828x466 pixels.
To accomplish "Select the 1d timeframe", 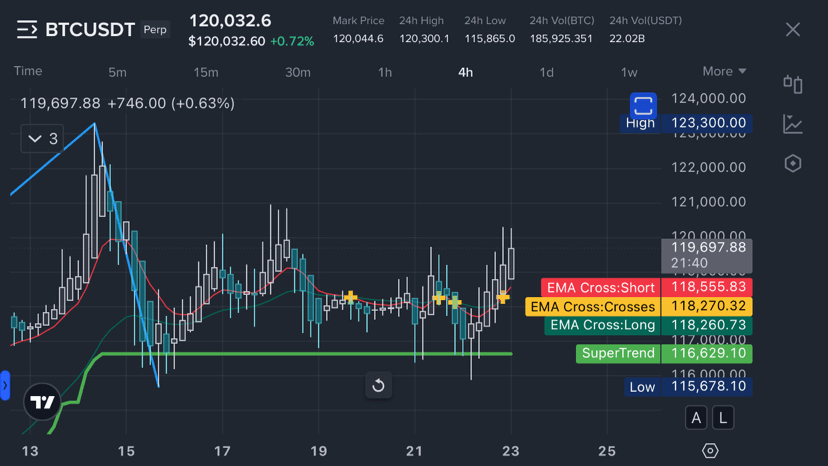I will tap(547, 72).
